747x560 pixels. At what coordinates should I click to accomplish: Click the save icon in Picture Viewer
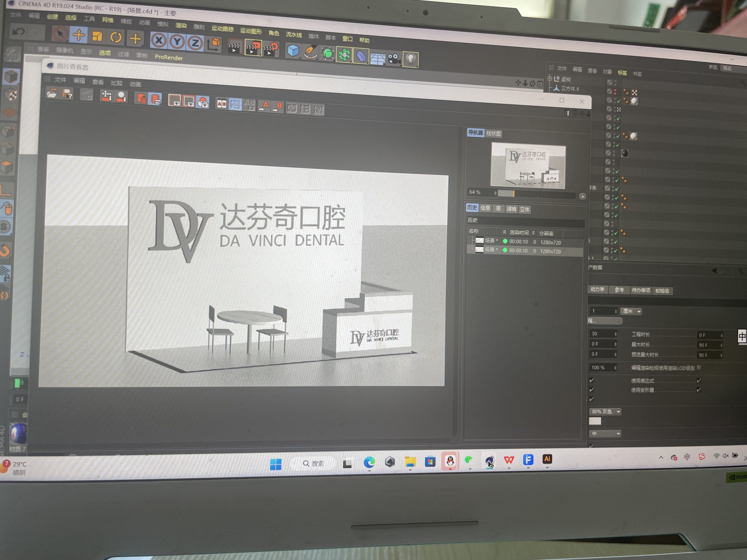coord(67,94)
